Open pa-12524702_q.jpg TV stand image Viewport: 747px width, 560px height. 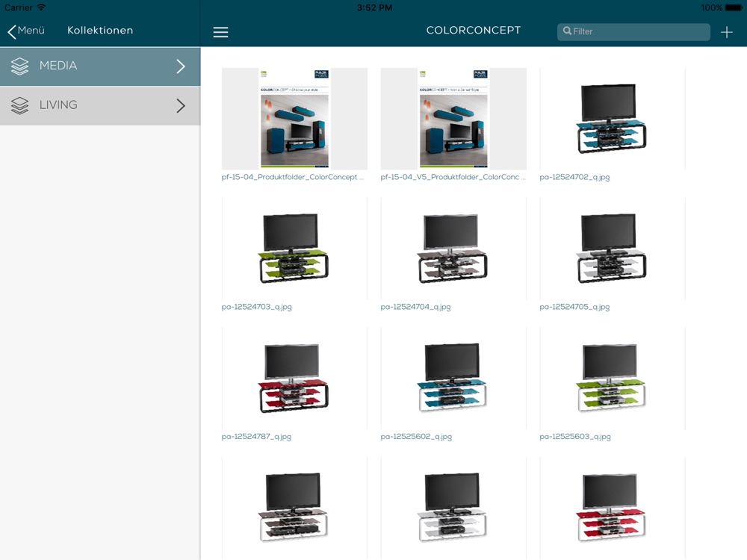click(612, 119)
